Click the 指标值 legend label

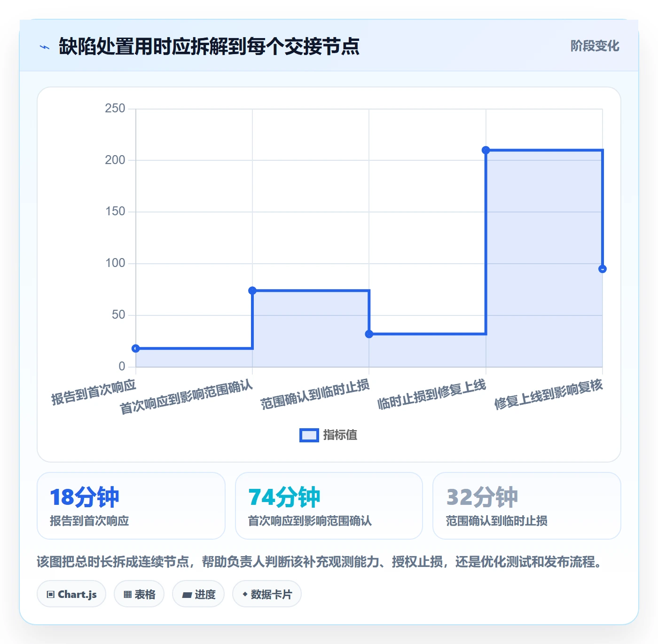pyautogui.click(x=340, y=435)
